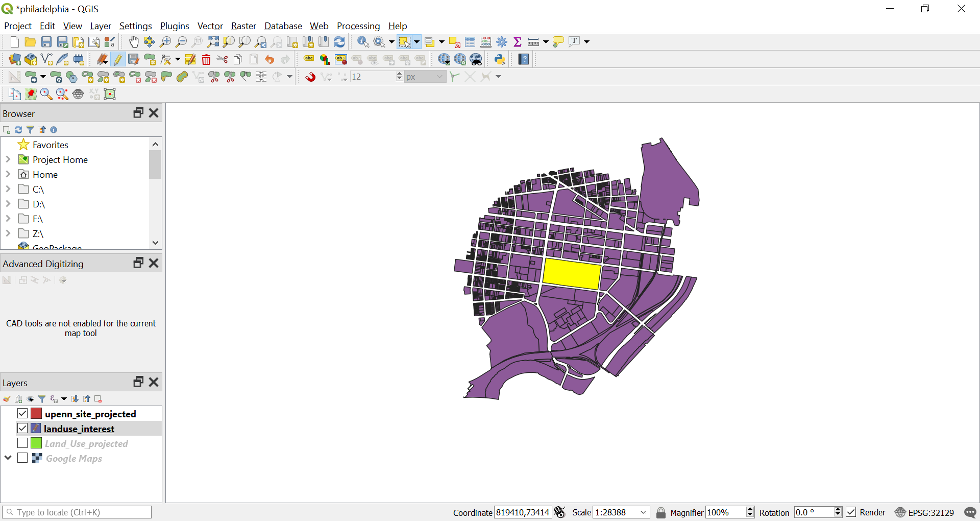Screen dimensions: 980x521
Task: Open the Scale dropdown in status bar
Action: (644, 512)
